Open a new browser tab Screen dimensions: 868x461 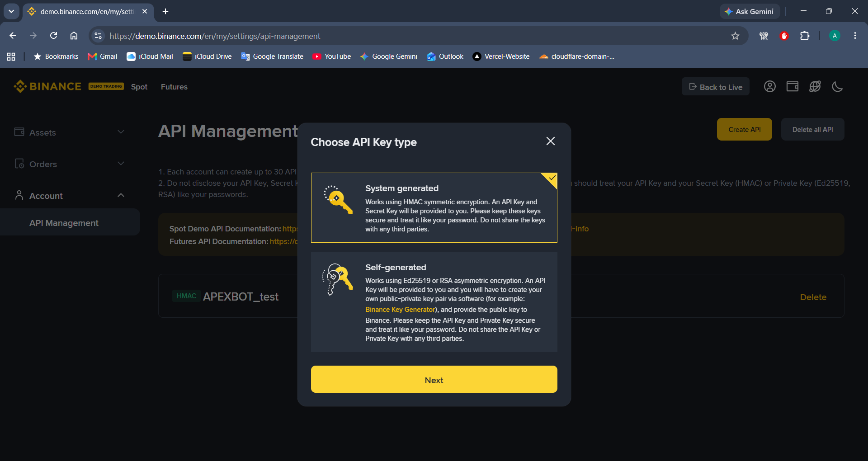(165, 11)
